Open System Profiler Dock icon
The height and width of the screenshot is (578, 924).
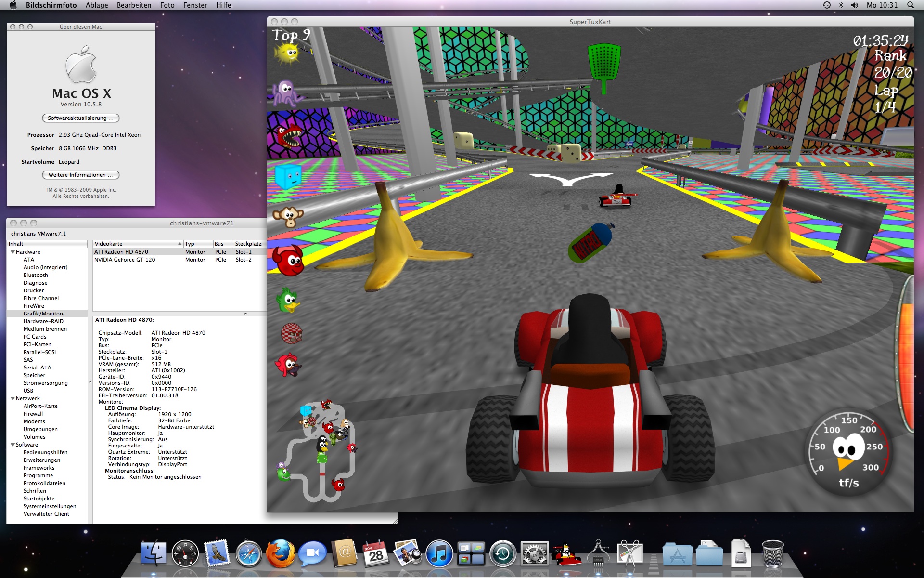[x=598, y=553]
